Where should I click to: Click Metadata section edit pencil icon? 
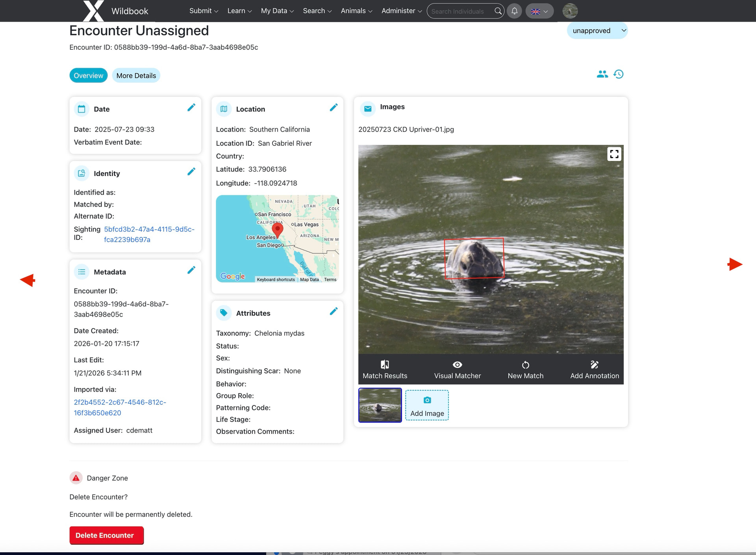[x=191, y=270]
